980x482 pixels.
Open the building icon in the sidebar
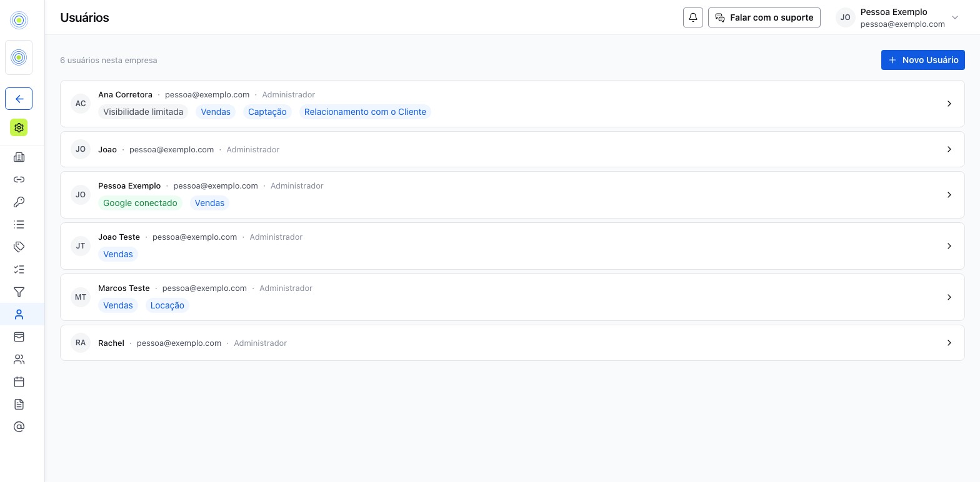point(19,157)
